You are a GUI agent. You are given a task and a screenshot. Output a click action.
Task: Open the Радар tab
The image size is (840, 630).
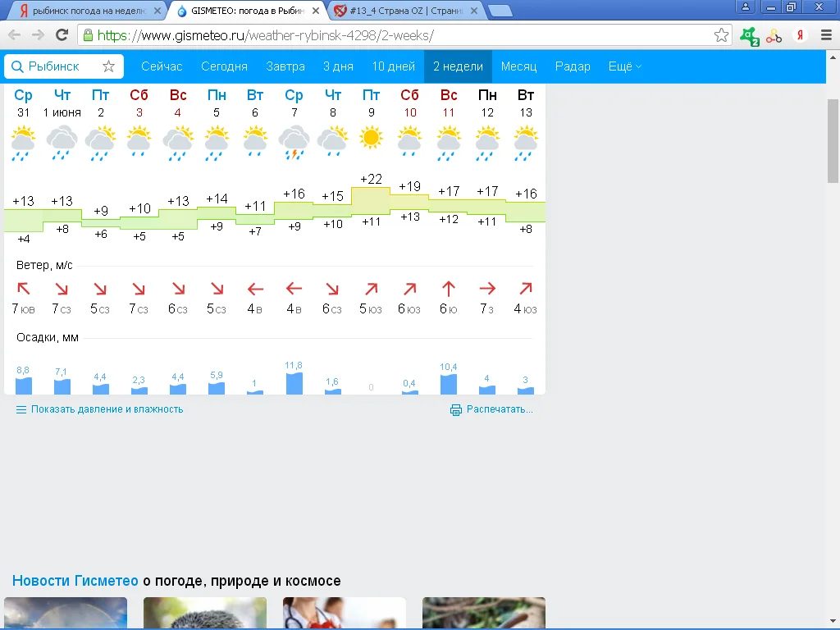click(572, 66)
